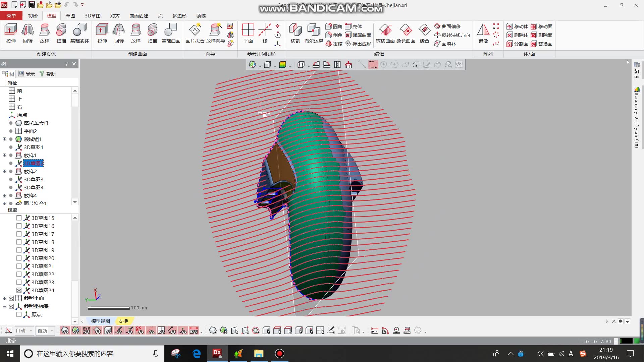Enable the 参照平面 checkbox in tree

tap(11, 298)
